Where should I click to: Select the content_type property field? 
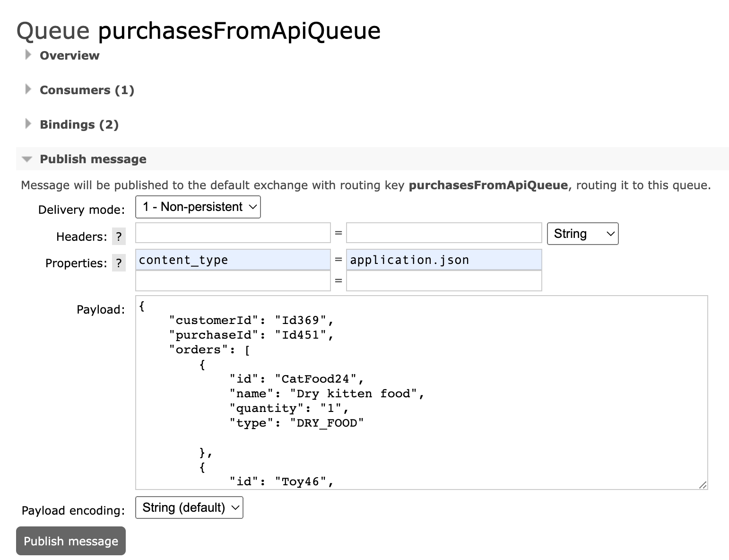232,259
